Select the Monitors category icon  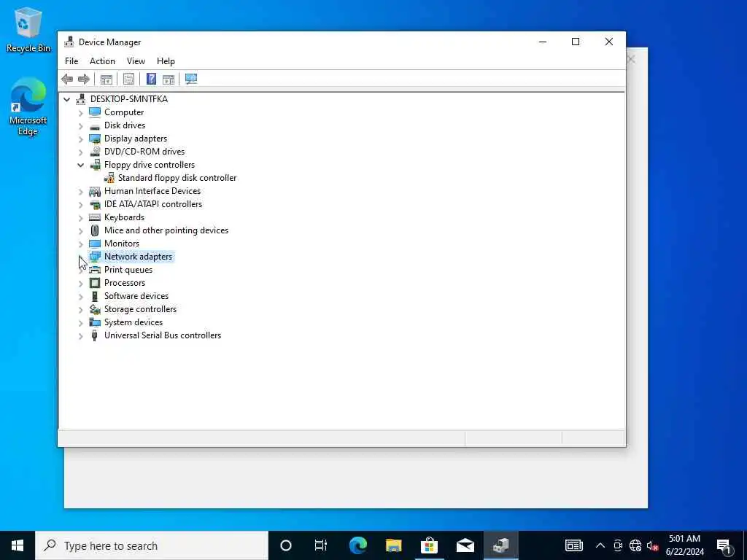coord(95,244)
